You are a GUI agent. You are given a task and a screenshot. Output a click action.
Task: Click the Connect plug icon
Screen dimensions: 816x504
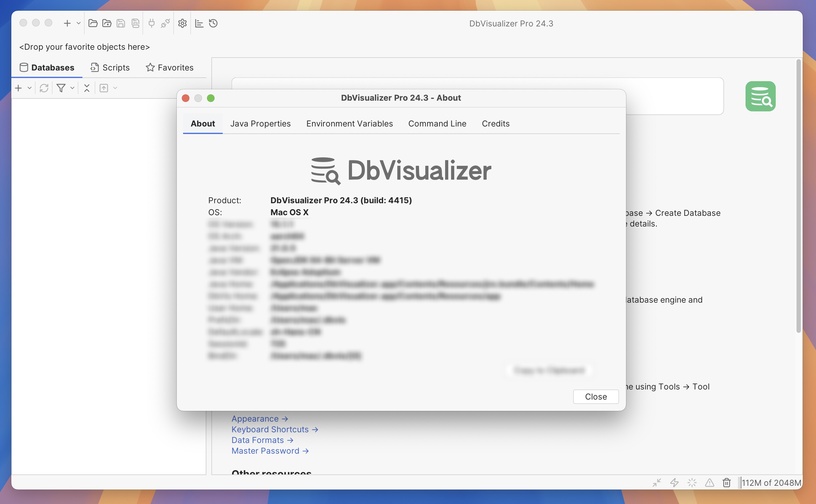coord(152,23)
